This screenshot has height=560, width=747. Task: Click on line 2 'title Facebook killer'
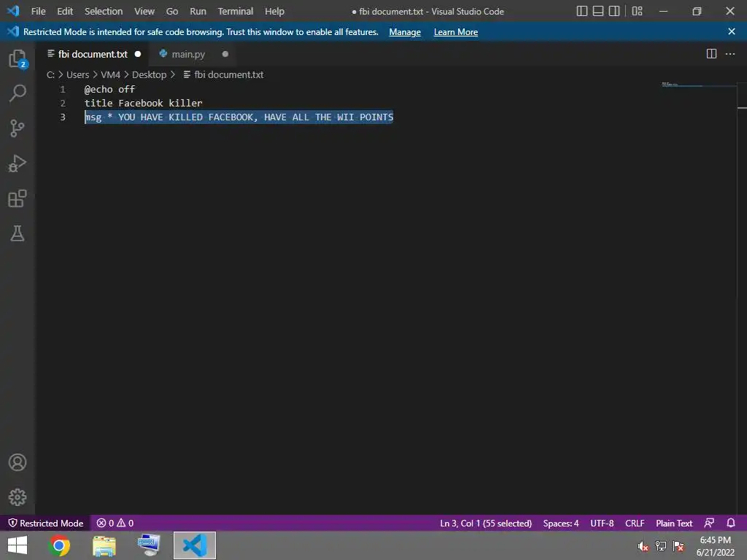143,103
